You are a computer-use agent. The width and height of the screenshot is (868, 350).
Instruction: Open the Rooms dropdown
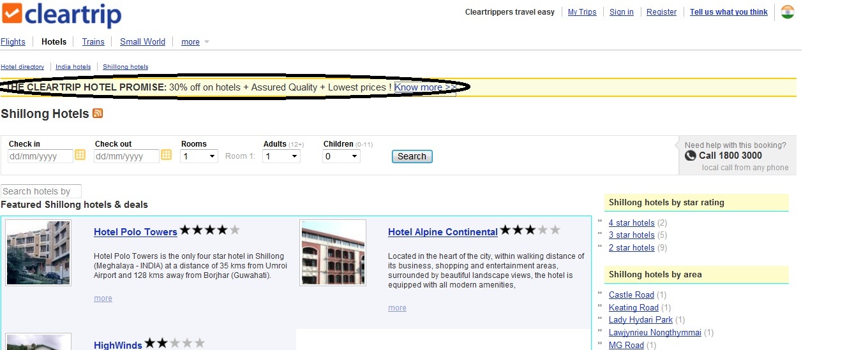[x=199, y=156]
